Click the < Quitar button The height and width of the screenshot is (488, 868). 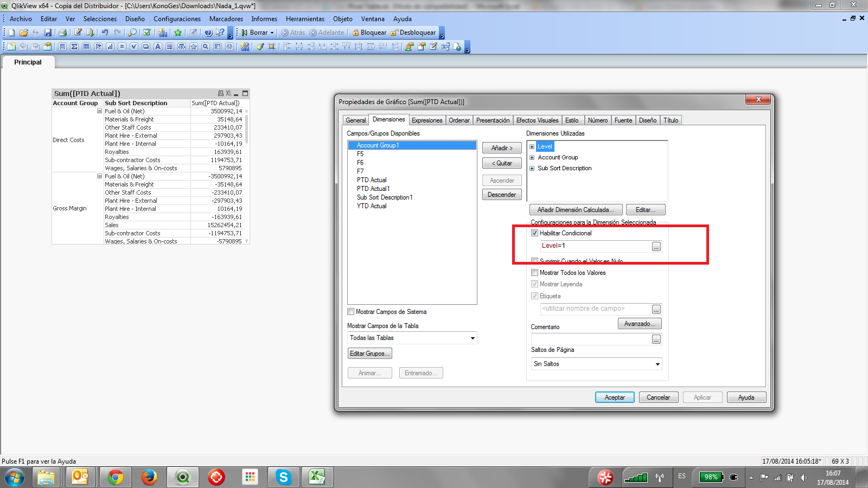[502, 163]
